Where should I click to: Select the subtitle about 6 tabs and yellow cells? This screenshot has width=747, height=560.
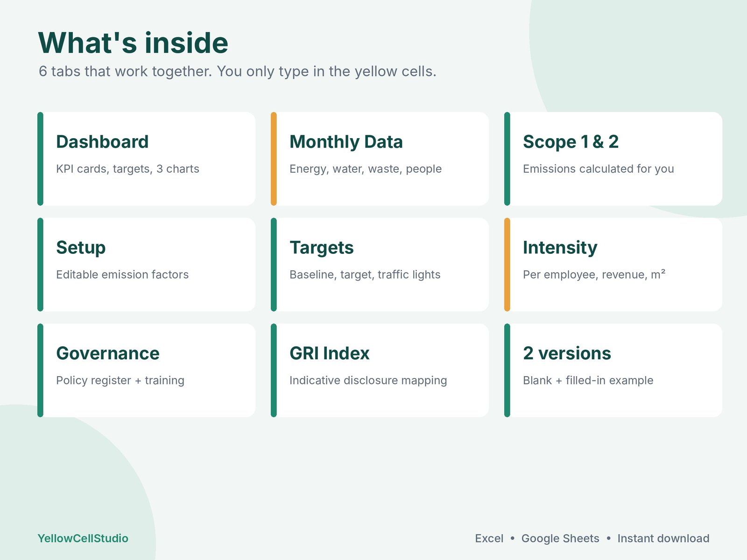(x=237, y=71)
